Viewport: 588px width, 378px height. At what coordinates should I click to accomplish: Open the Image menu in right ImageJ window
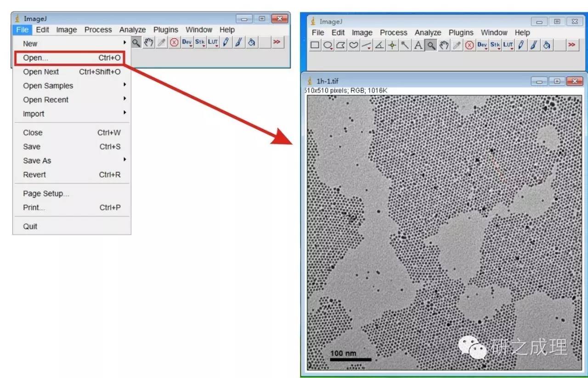tap(362, 33)
